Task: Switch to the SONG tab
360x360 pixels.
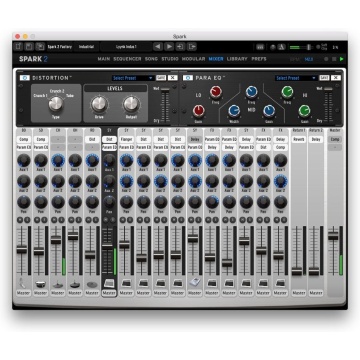Action: click(x=151, y=59)
